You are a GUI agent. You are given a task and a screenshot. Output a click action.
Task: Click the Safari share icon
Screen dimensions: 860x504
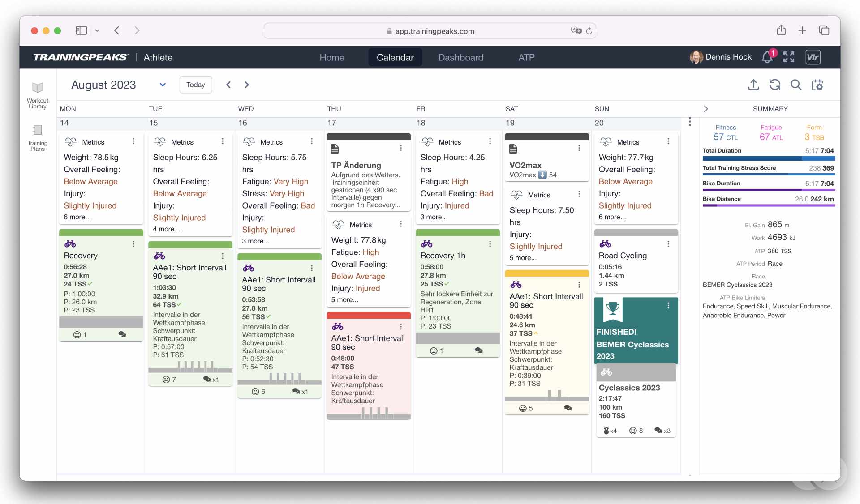pyautogui.click(x=781, y=30)
